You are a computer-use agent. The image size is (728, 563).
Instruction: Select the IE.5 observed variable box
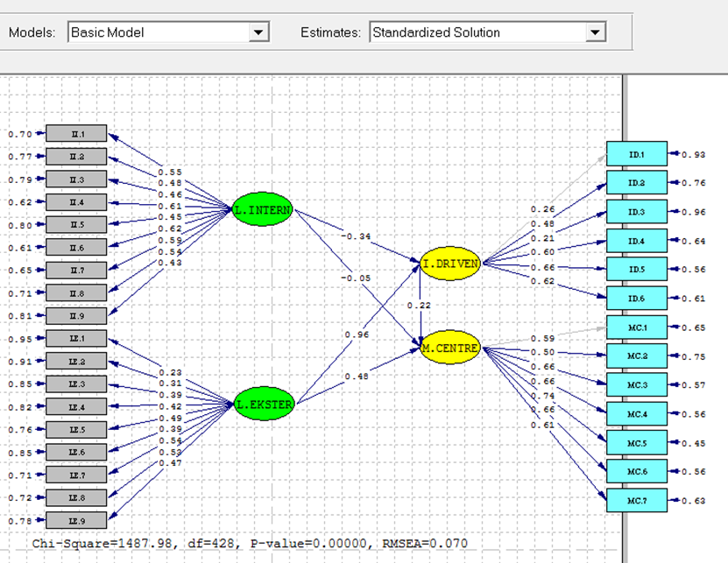coord(76,429)
